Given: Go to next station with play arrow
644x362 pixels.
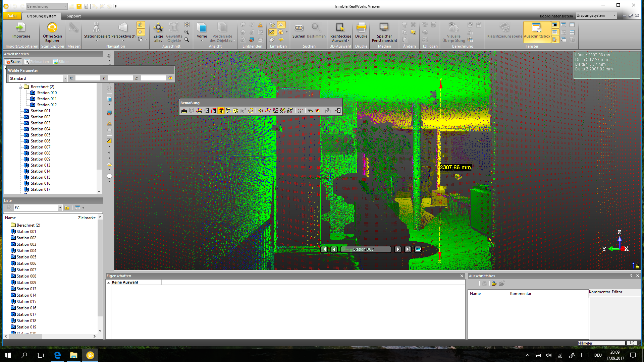Looking at the screenshot, I should pos(398,249).
